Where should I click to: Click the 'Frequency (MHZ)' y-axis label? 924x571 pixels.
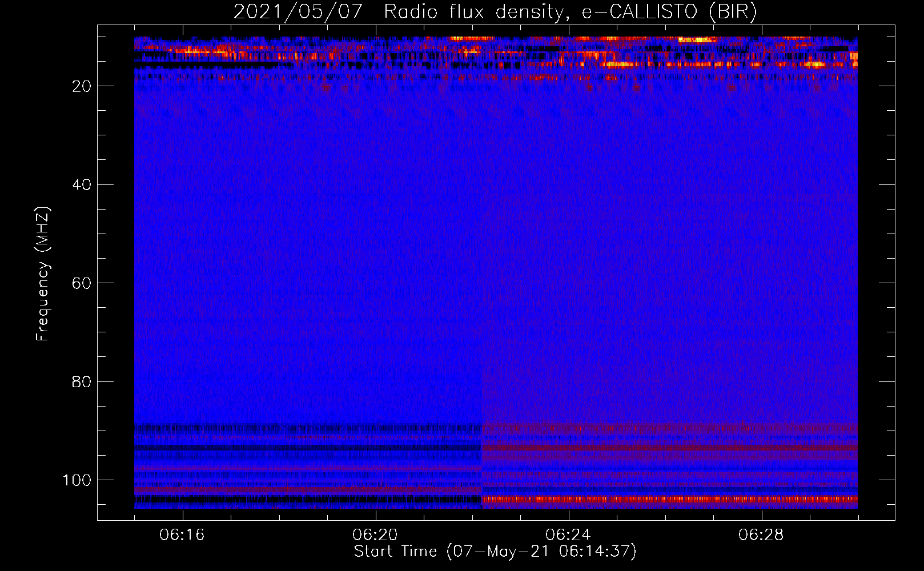(x=43, y=274)
